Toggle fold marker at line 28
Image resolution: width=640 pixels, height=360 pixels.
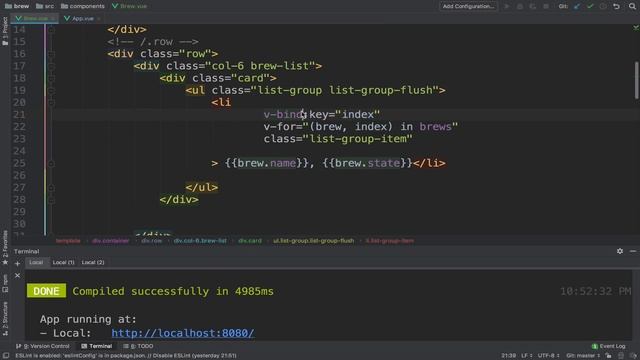(51, 200)
